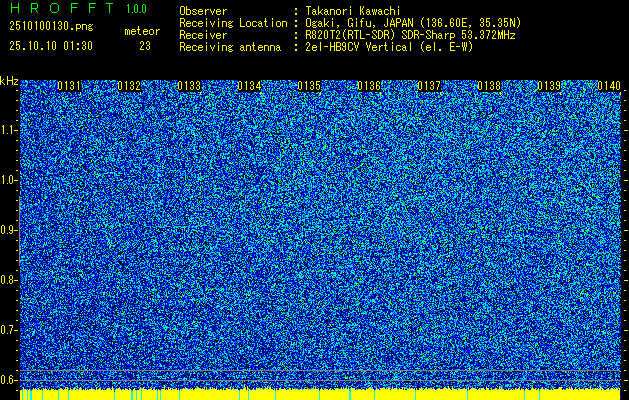Click the 0.8 kHz axis label
Viewport: 629px width, 400px height.
click(8, 280)
